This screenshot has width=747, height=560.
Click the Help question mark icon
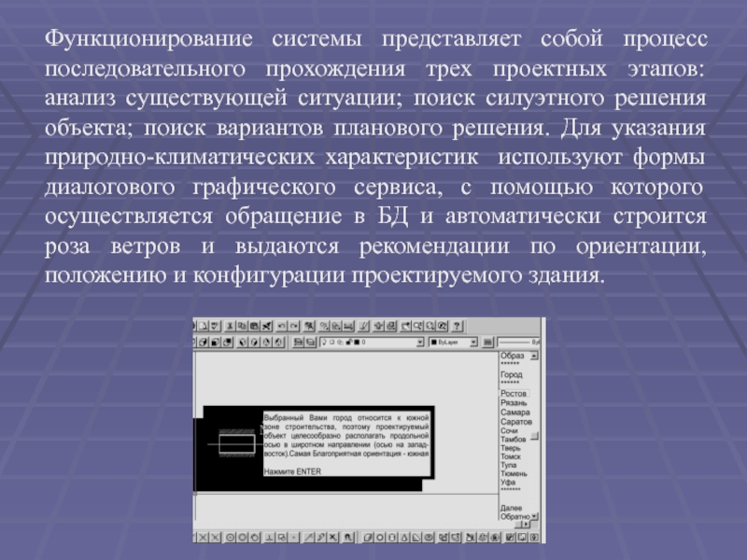pyautogui.click(x=457, y=326)
